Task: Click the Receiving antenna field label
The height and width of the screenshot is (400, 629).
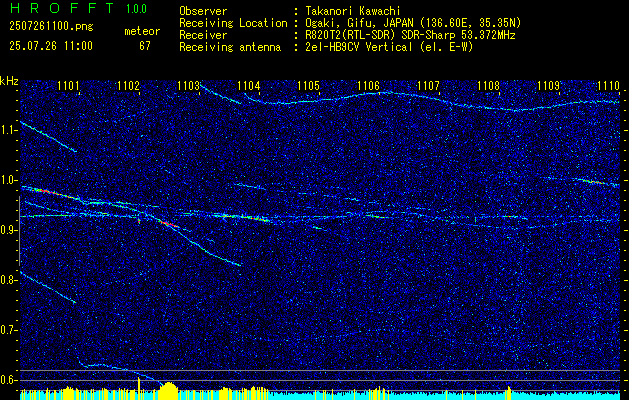Action: click(230, 47)
